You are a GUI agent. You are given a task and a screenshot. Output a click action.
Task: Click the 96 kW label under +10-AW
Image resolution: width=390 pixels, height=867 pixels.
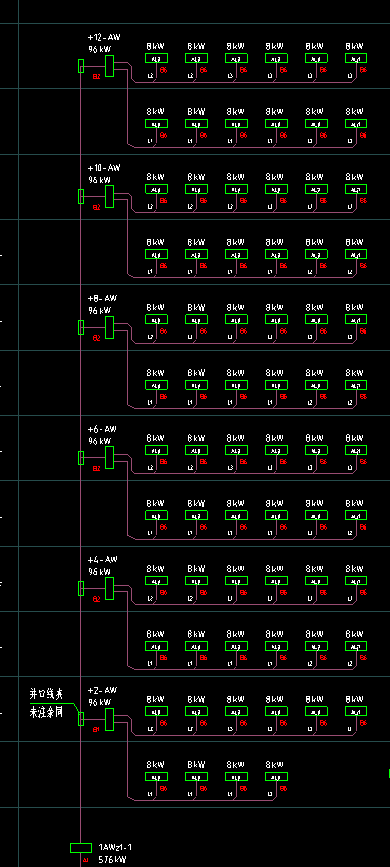coord(100,180)
